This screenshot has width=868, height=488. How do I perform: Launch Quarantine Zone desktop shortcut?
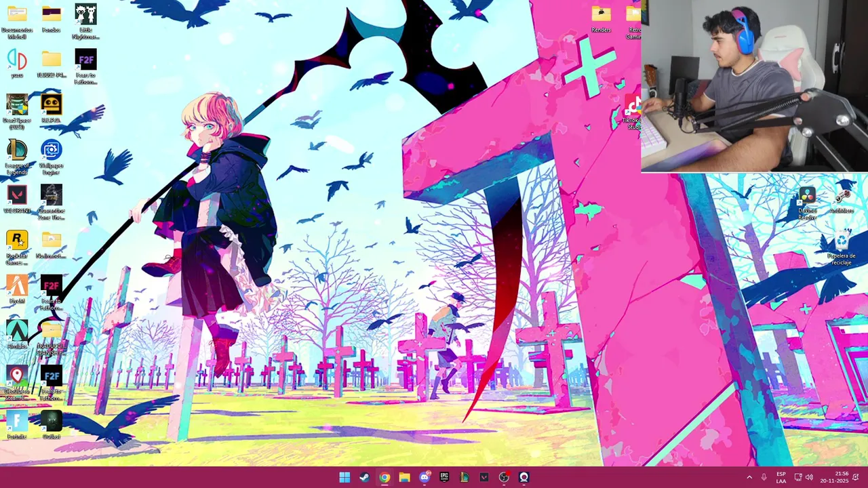[51, 203]
